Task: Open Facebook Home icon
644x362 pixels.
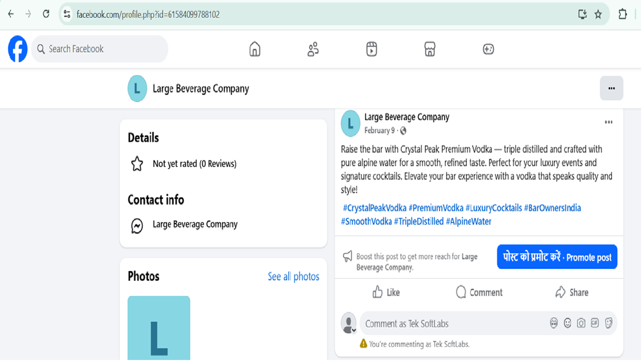Action: point(255,49)
